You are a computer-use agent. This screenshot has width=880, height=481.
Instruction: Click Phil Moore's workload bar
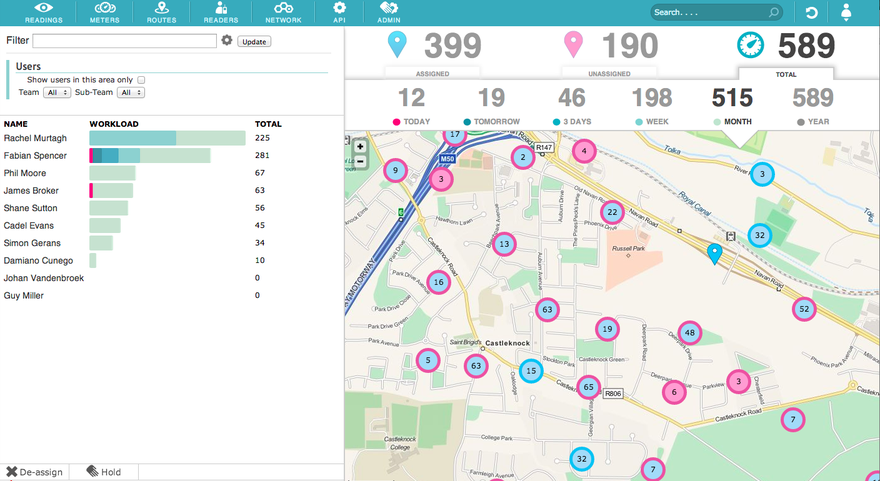(x=112, y=173)
